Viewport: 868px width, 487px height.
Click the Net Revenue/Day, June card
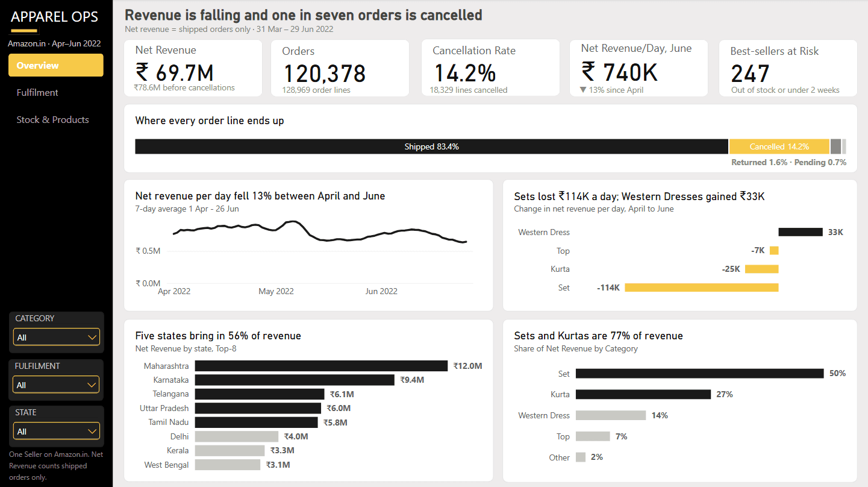pyautogui.click(x=639, y=68)
